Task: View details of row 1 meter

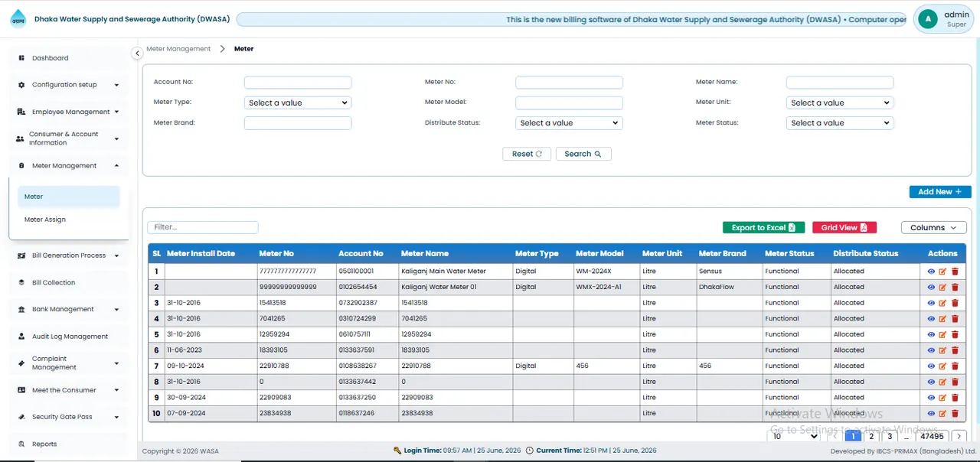Action: [931, 272]
